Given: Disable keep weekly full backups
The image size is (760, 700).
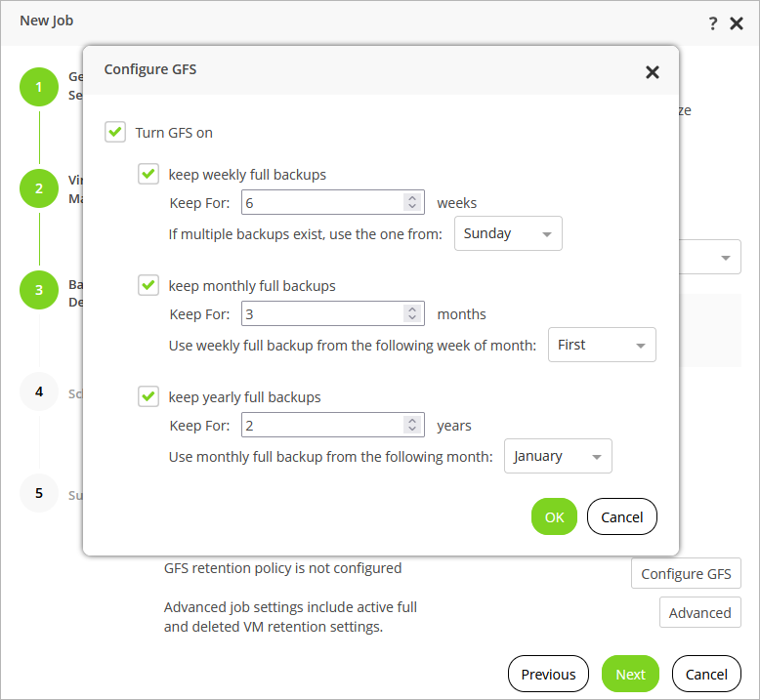Looking at the screenshot, I should click(x=148, y=175).
